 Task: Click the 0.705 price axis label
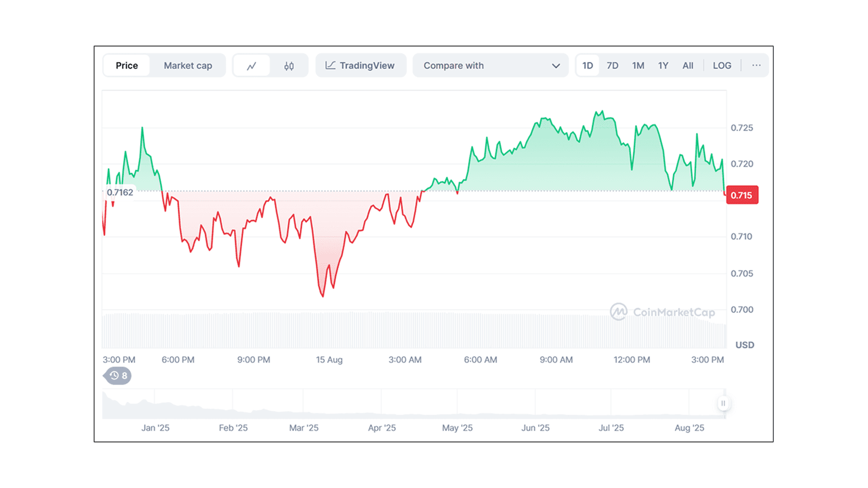tap(742, 273)
